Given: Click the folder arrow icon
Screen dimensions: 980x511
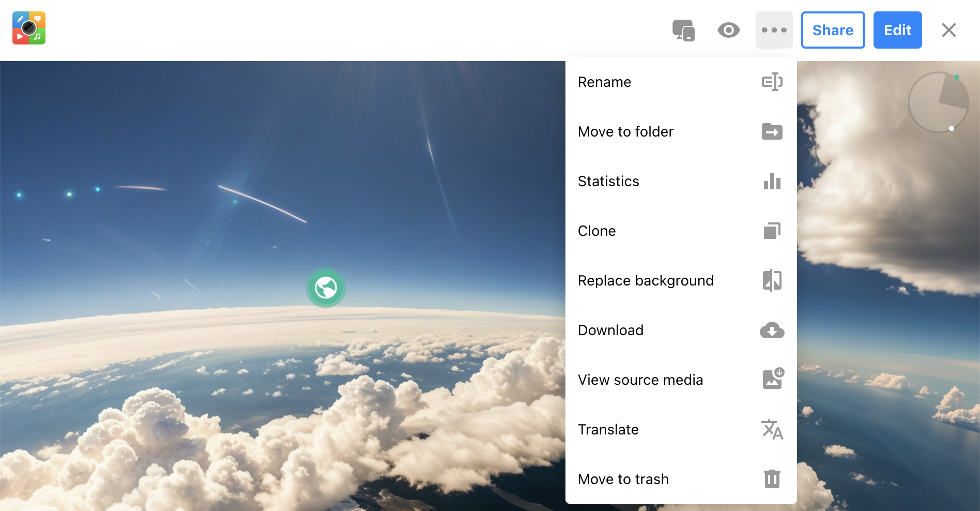Looking at the screenshot, I should pos(772,131).
